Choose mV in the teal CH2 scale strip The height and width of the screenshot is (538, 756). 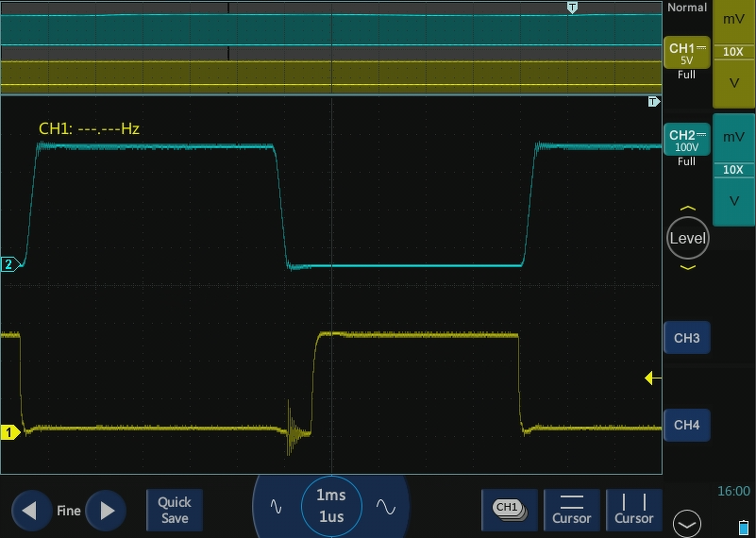point(734,138)
